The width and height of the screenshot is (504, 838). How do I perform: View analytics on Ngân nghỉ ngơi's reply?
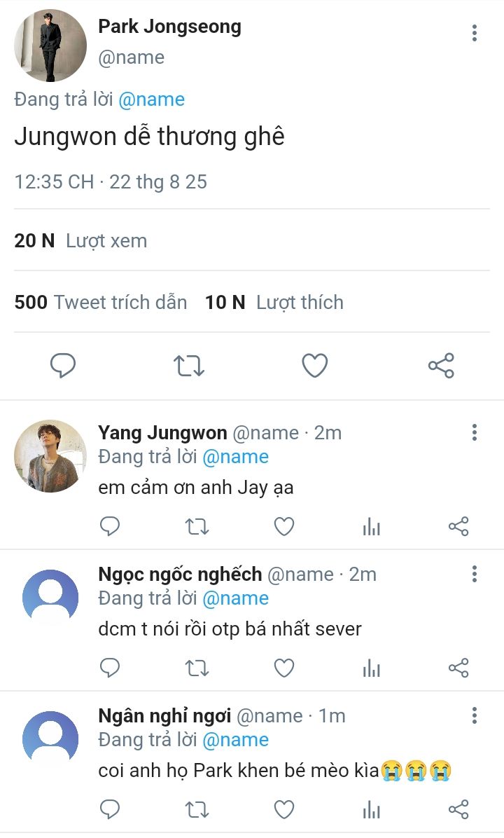click(x=371, y=810)
